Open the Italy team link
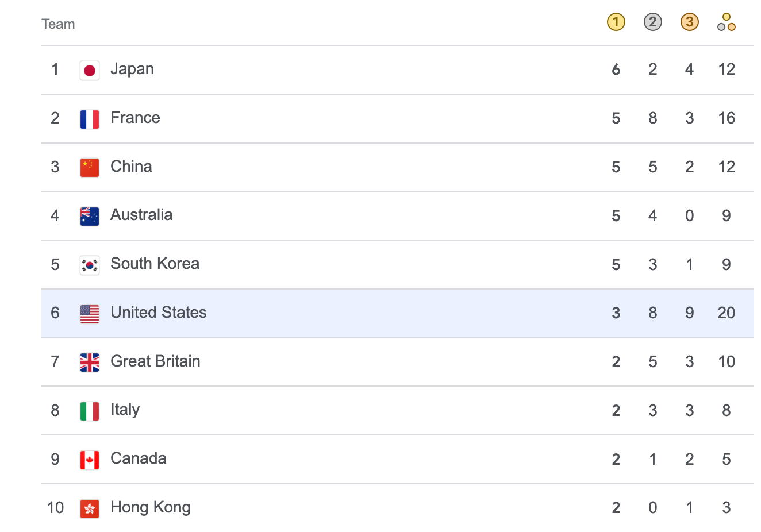Image resolution: width=761 pixels, height=532 pixels. (x=125, y=410)
